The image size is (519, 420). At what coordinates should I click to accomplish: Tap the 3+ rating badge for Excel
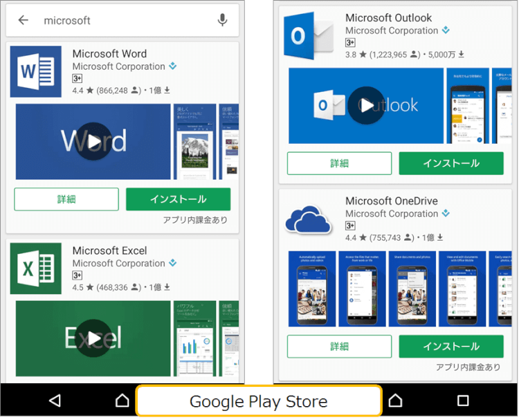77,275
